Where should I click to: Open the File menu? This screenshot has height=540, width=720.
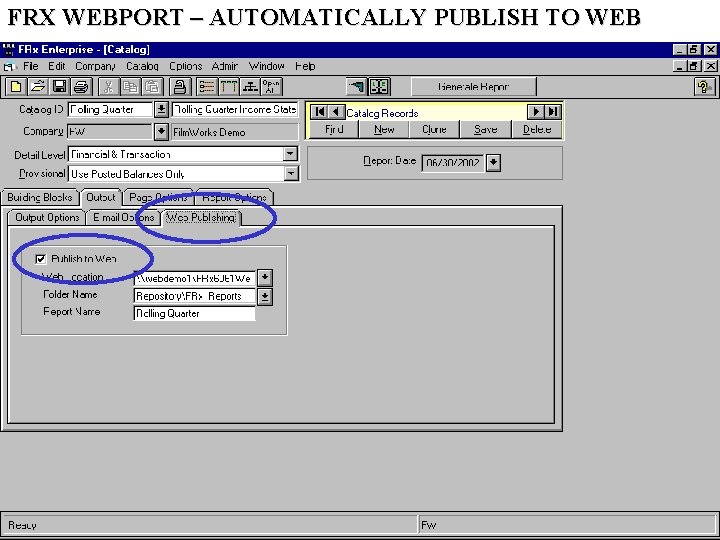click(x=31, y=66)
